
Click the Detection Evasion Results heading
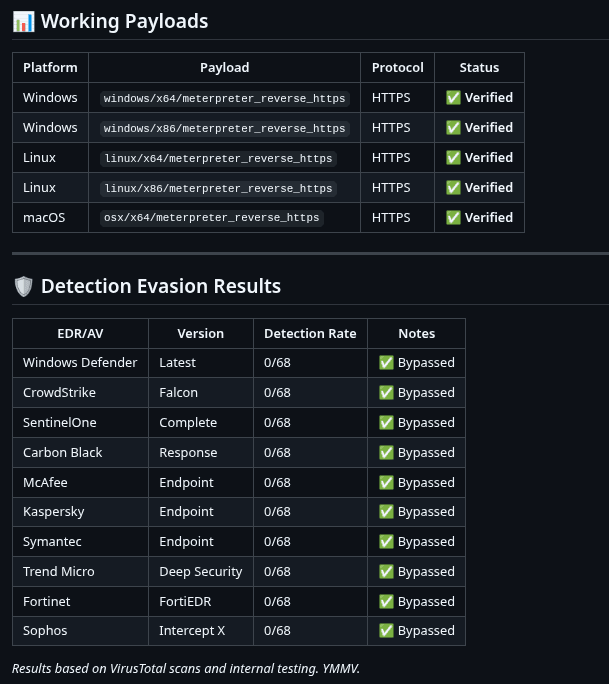point(161,286)
